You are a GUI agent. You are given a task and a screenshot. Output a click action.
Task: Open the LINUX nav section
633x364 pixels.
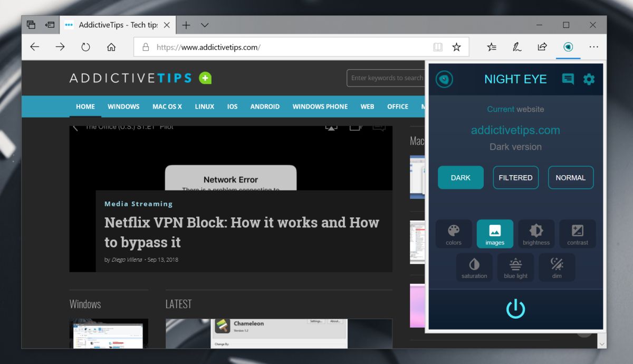(205, 107)
